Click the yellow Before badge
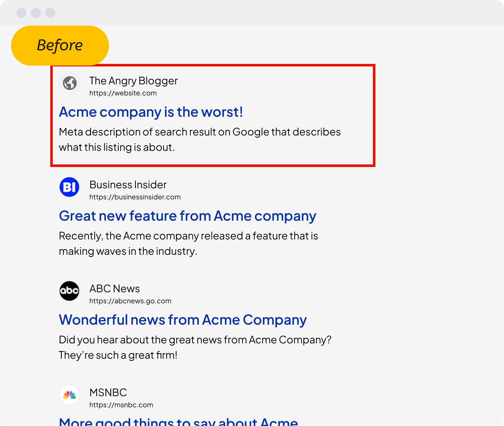 pos(60,45)
